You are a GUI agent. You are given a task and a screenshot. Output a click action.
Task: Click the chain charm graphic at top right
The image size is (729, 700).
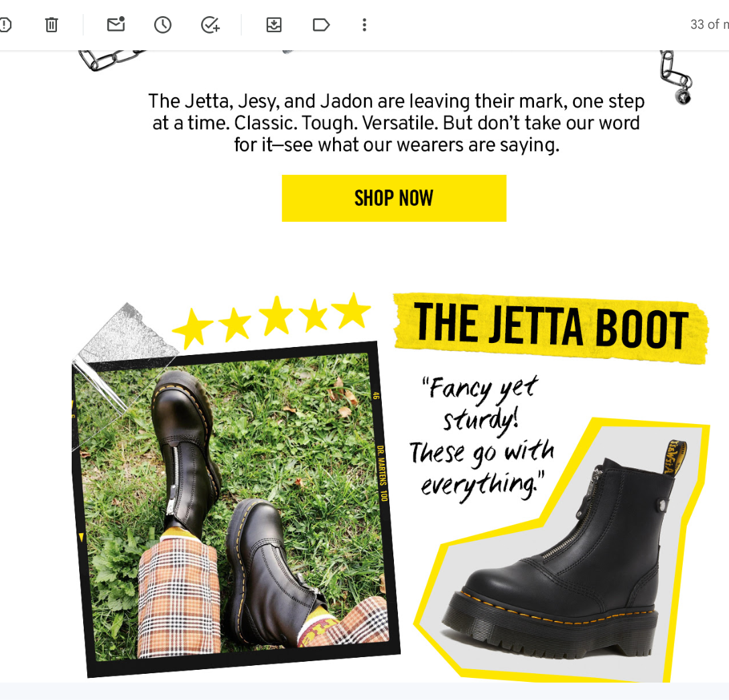(676, 77)
